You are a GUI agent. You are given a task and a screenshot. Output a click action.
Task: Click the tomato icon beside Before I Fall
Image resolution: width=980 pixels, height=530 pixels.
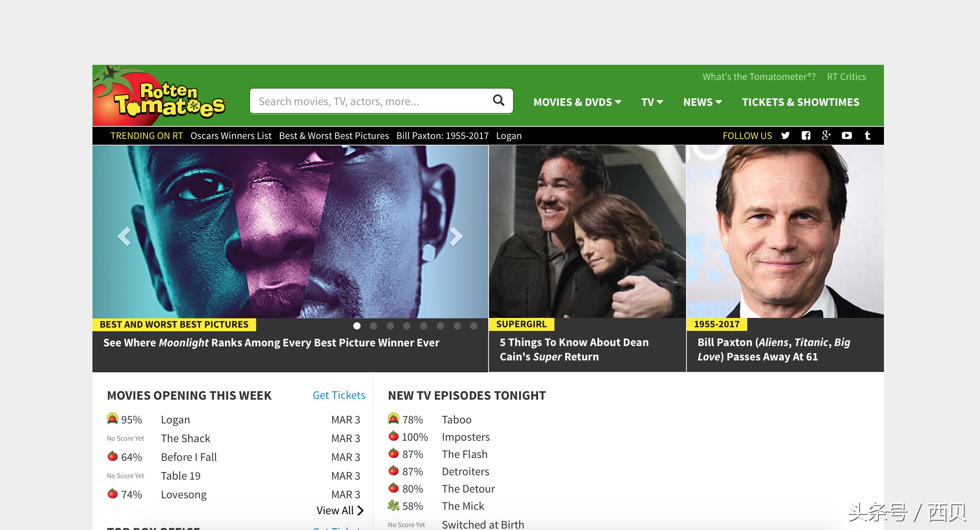point(113,456)
